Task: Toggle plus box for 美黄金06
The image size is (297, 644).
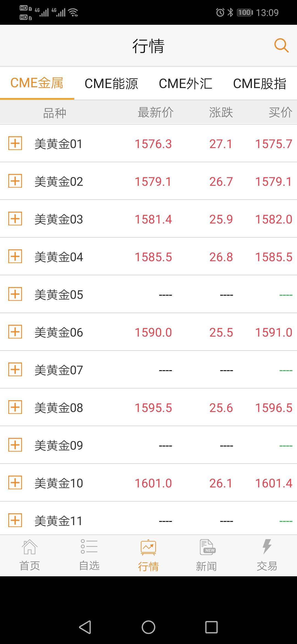Action: [x=15, y=332]
